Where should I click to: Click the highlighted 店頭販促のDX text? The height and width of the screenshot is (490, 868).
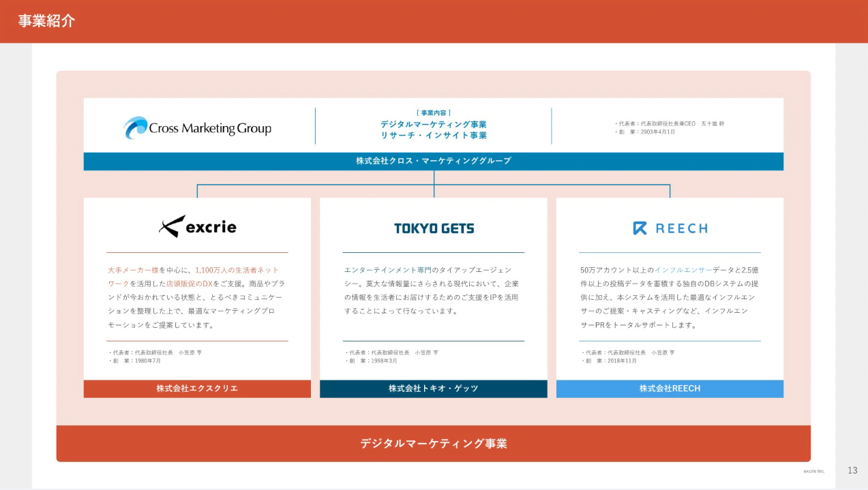[x=190, y=284]
